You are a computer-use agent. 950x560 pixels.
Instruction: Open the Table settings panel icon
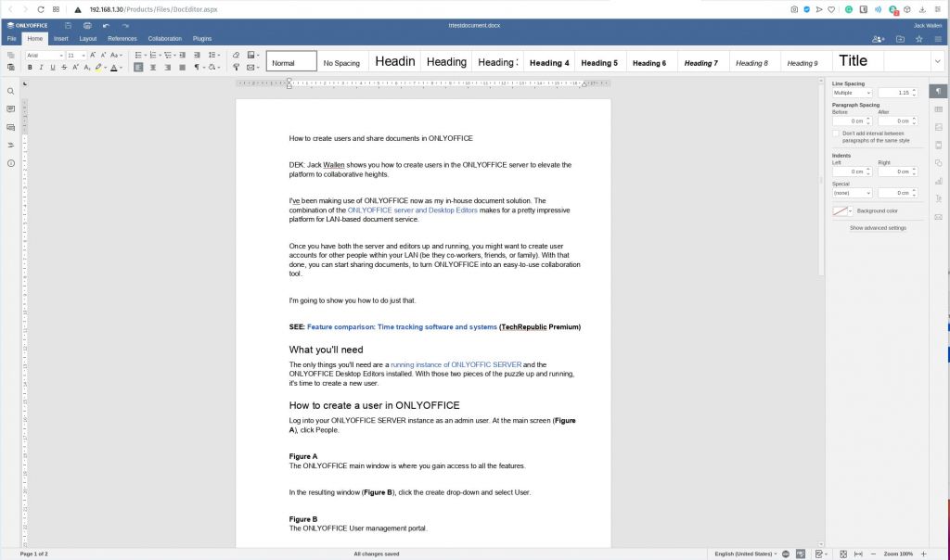pos(940,108)
